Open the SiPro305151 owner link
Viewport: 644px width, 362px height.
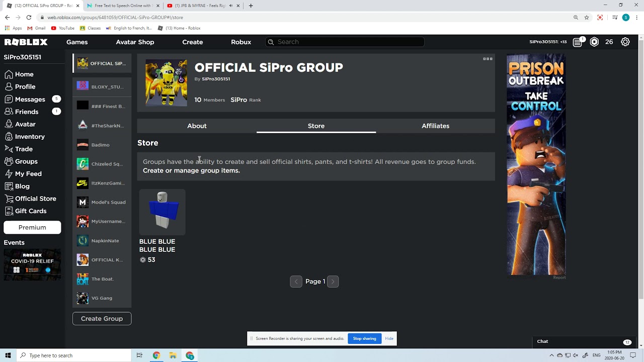216,79
